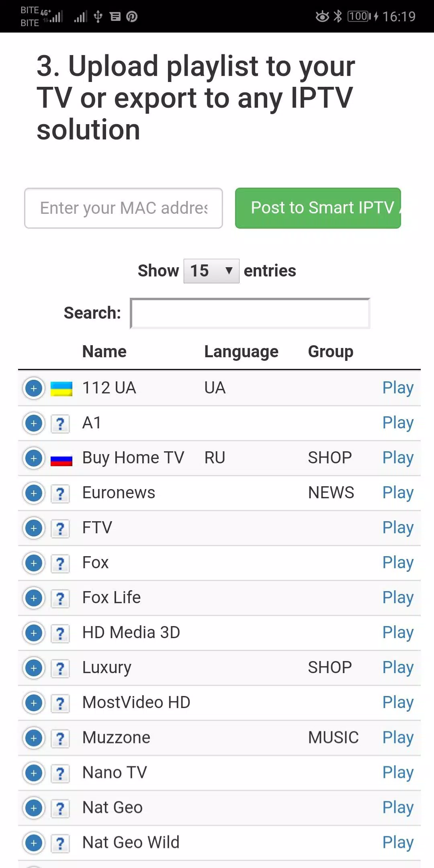Sort the table by Group column
434x868 pixels.
pos(330,352)
